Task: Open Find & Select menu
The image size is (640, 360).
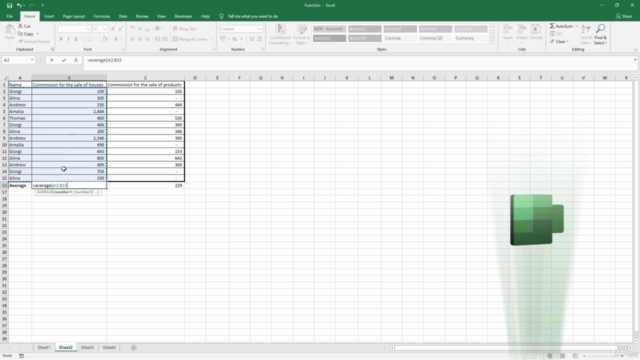Action: click(x=600, y=34)
